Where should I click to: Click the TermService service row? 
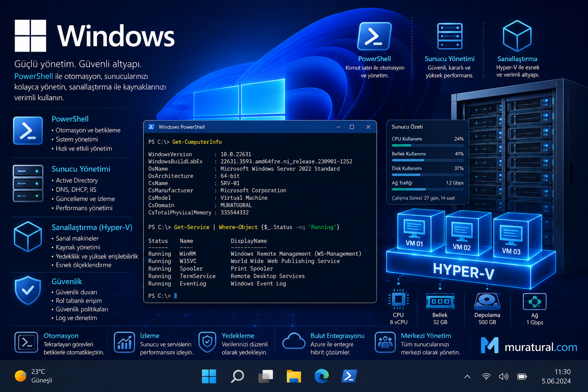point(227,276)
